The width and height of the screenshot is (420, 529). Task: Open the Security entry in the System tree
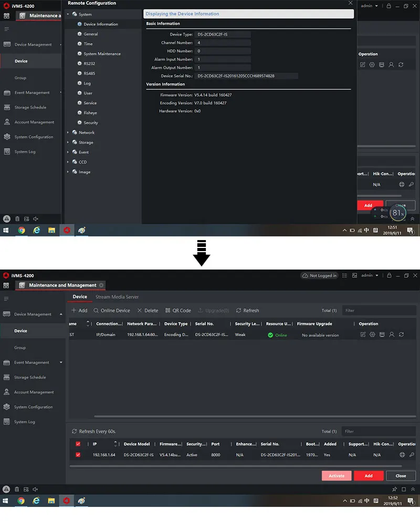pyautogui.click(x=91, y=123)
